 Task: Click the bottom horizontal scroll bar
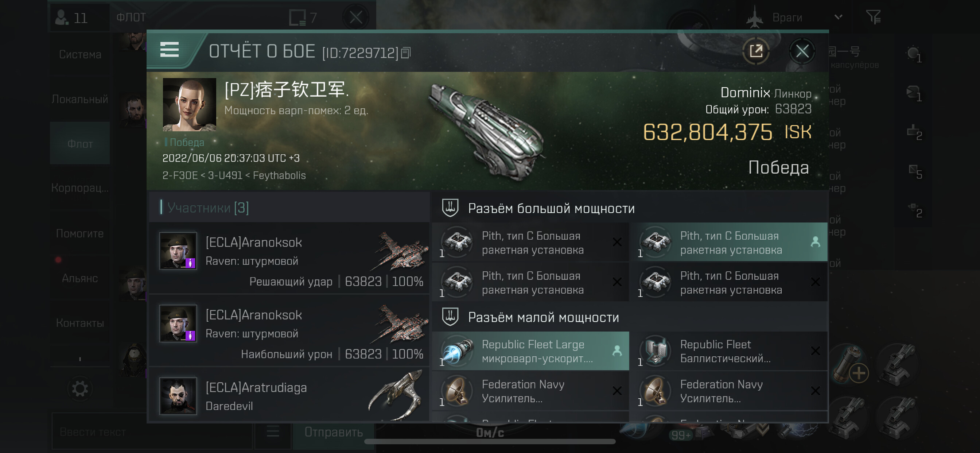pos(490,442)
